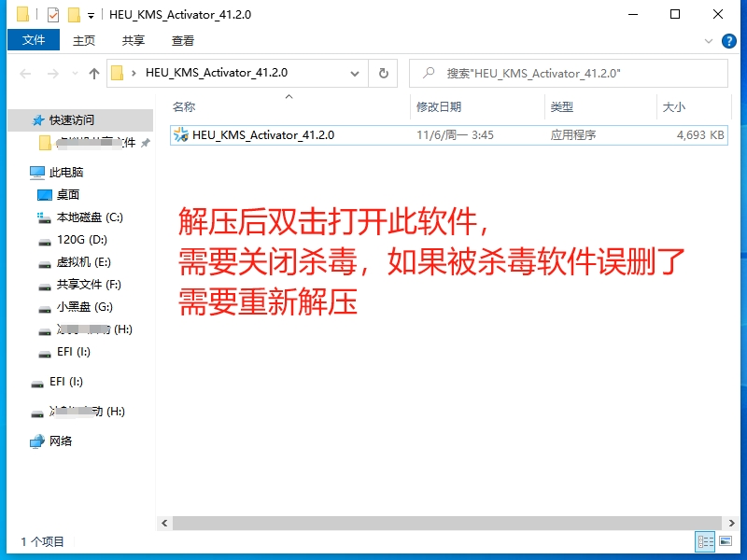Open the 文件 ribbon tab
Viewport: 747px width, 560px height.
tap(34, 40)
